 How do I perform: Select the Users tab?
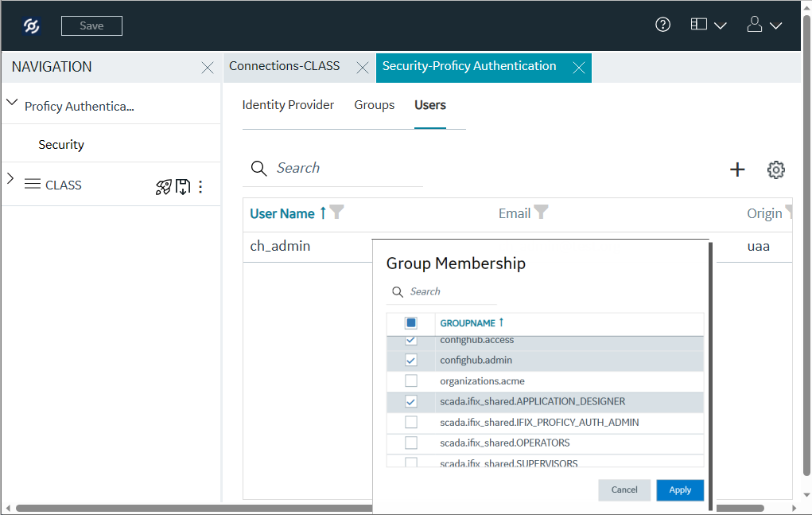(429, 105)
